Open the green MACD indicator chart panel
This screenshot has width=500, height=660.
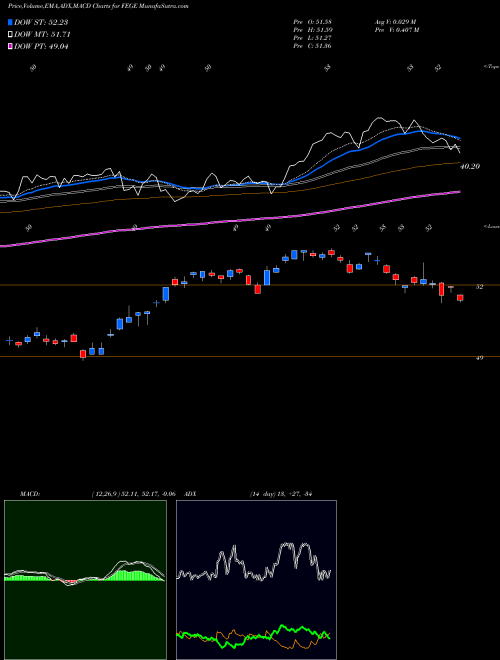(x=85, y=580)
